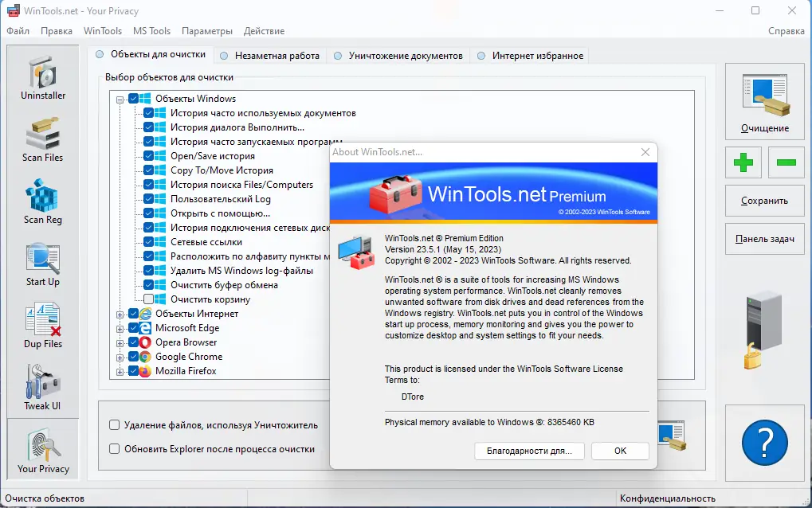The image size is (812, 508).
Task: Select the Объекты для очистки tab
Action: click(151, 54)
